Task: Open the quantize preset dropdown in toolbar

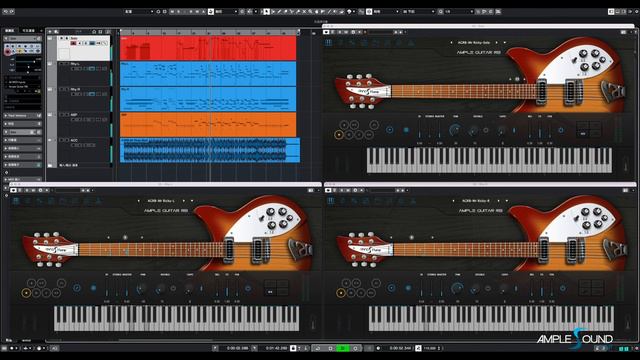Action: pos(459,12)
